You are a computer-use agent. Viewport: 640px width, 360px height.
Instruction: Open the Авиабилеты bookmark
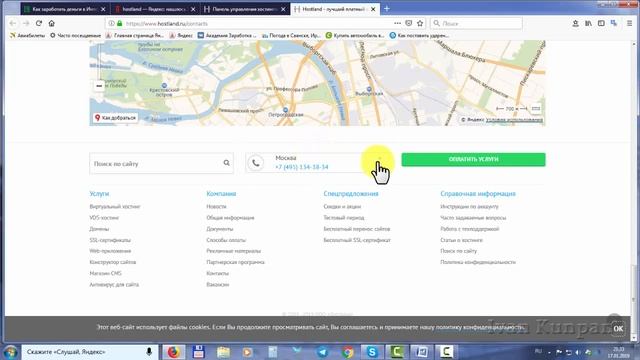(27, 36)
